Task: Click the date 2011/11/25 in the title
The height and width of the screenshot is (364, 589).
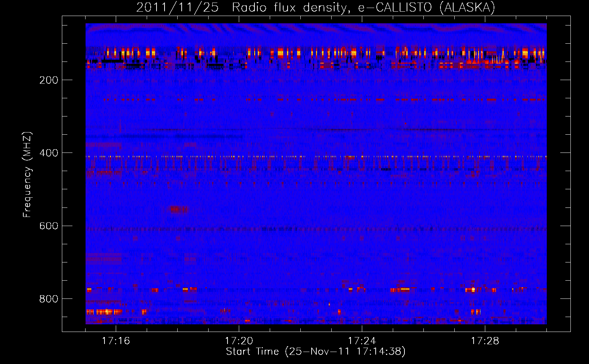Action: click(177, 8)
